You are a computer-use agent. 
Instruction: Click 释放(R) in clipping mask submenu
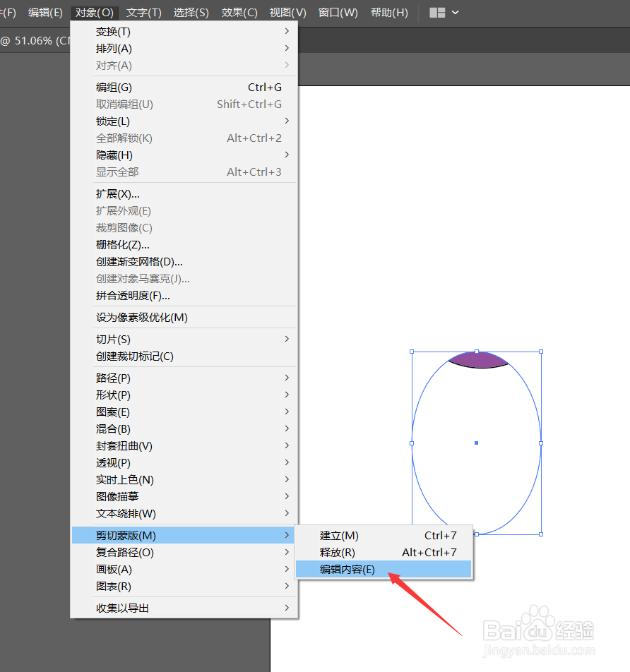384,553
